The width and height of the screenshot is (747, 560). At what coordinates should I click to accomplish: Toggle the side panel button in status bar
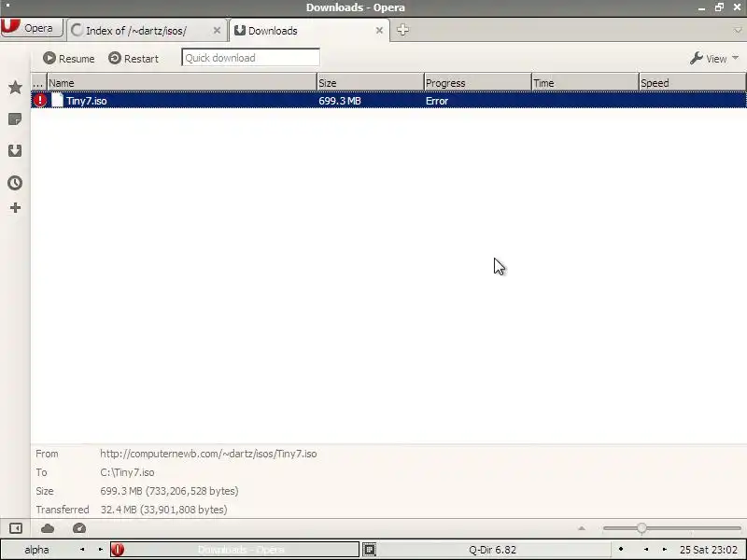point(16,528)
